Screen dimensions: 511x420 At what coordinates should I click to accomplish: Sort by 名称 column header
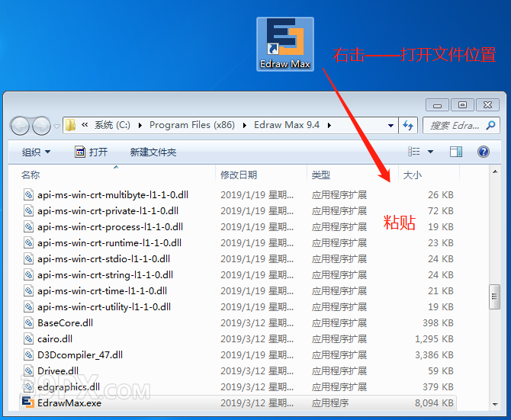[31, 175]
